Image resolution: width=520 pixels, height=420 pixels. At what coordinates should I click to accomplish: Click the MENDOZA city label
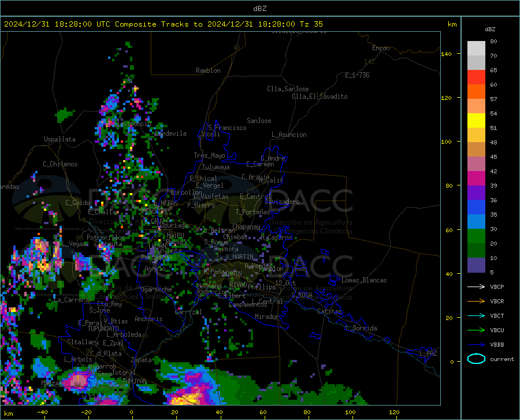pyautogui.click(x=154, y=211)
